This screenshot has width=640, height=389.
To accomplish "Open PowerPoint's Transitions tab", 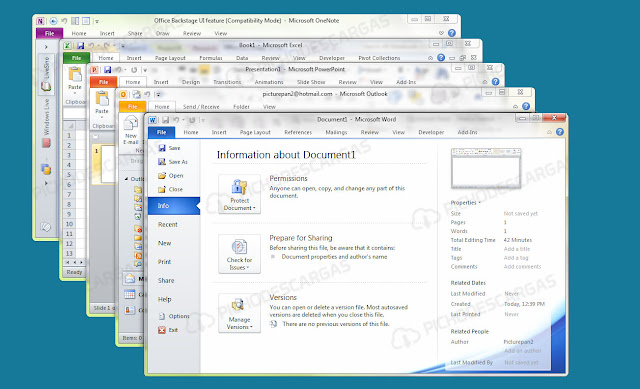I will pyautogui.click(x=227, y=82).
